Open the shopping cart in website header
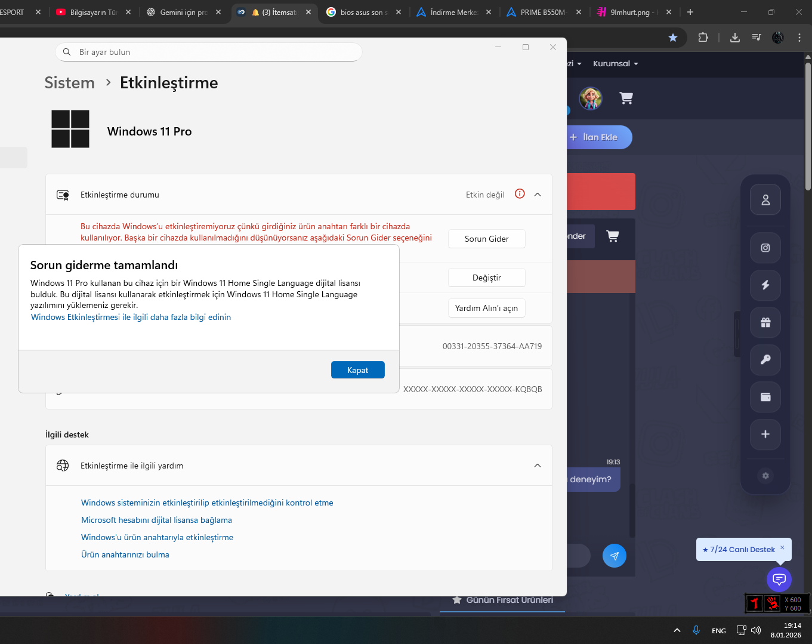This screenshot has width=812, height=644. tap(626, 98)
